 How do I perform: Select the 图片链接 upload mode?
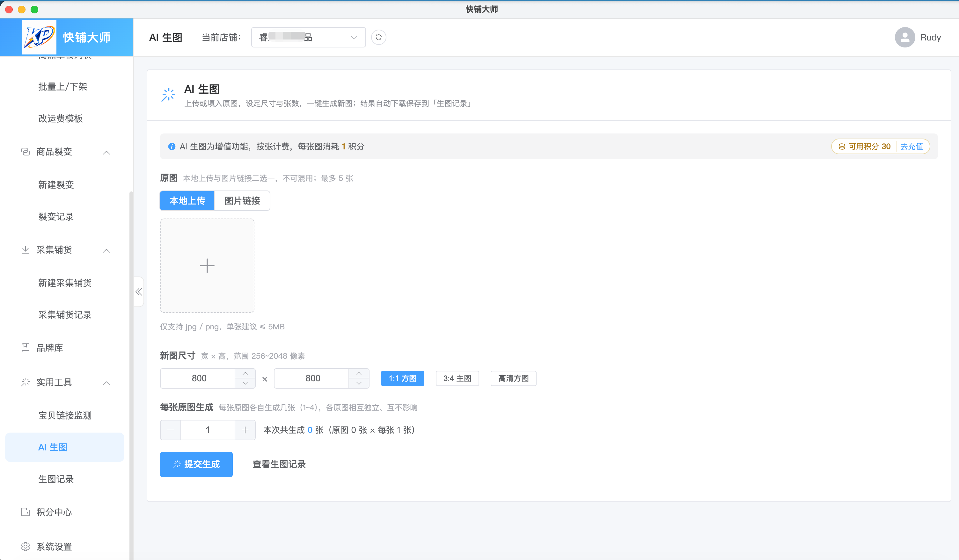coord(242,201)
